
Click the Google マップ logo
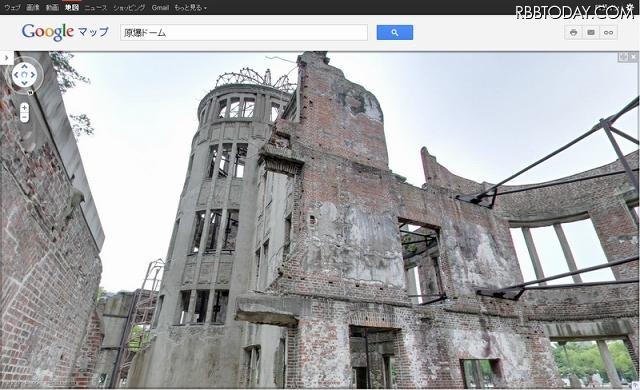click(65, 32)
